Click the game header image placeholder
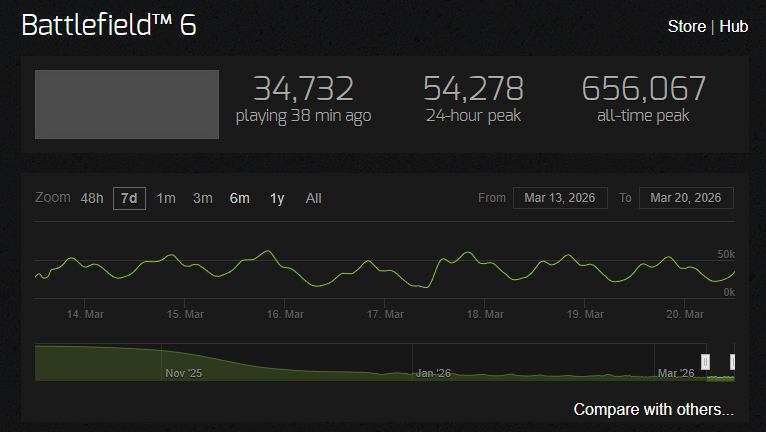This screenshot has height=432, width=766. point(127,105)
